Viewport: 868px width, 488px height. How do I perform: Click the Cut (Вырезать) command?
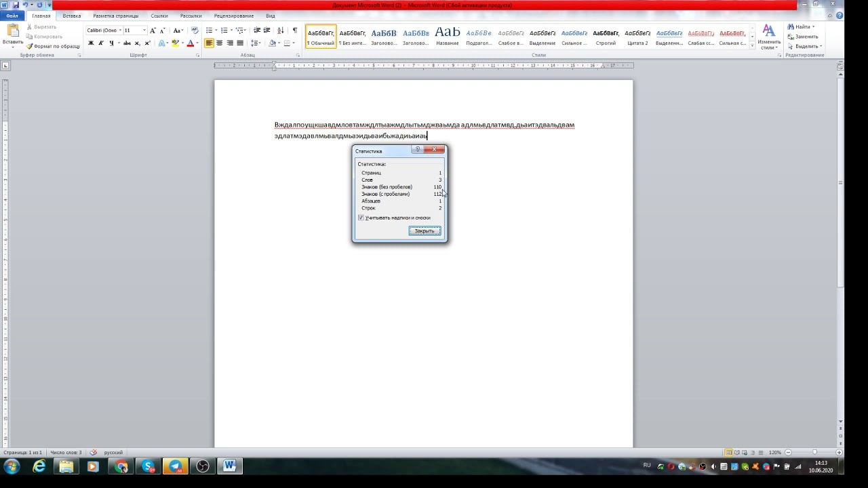41,27
